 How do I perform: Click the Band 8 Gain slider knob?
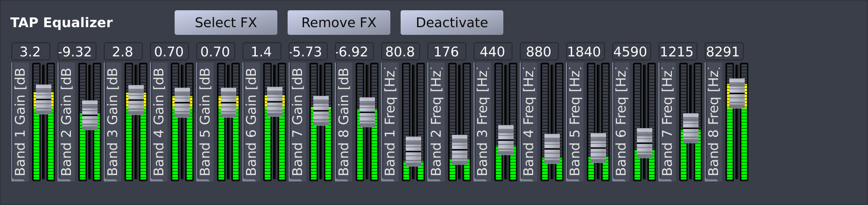tap(367, 112)
